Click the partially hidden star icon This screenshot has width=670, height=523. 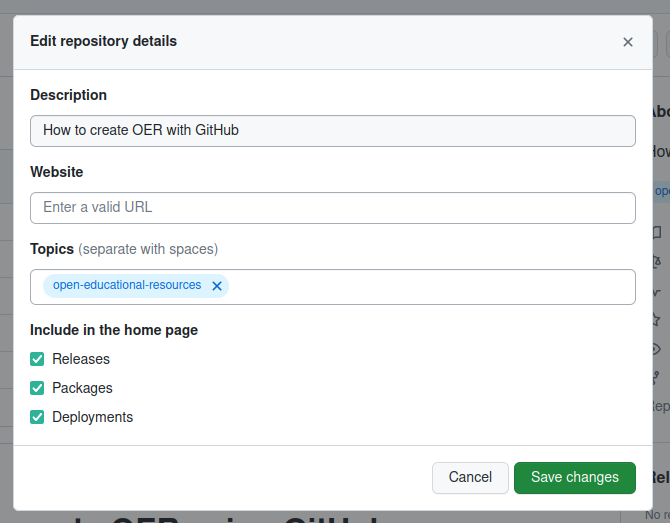click(x=656, y=319)
